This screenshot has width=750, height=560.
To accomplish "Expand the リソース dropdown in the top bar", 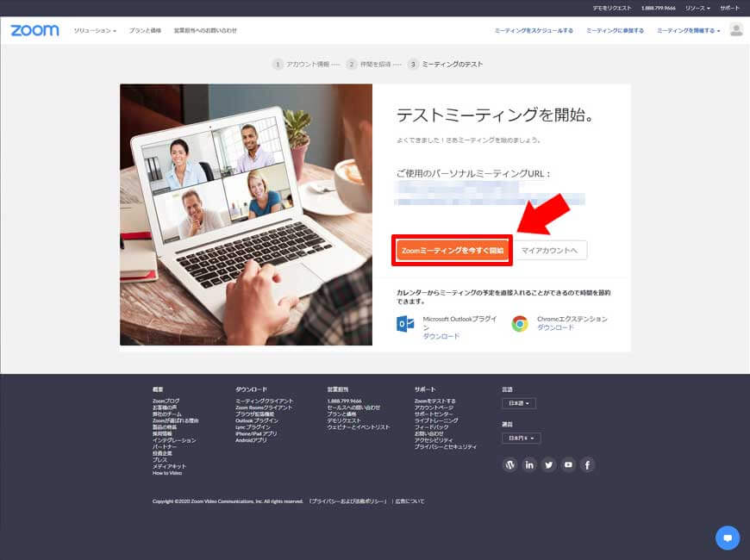I will coord(697,8).
